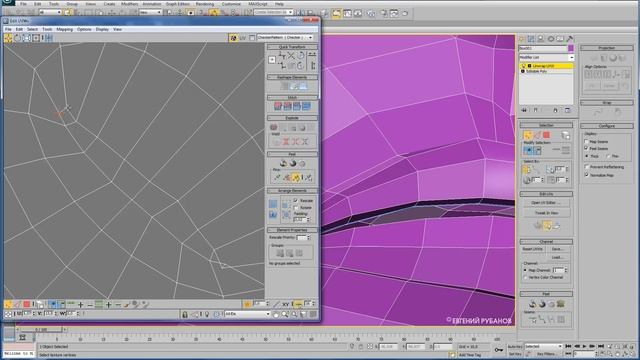Click Quick Peel icon in command panel Peel rollout
This screenshot has height=360, width=640.
coord(533,304)
